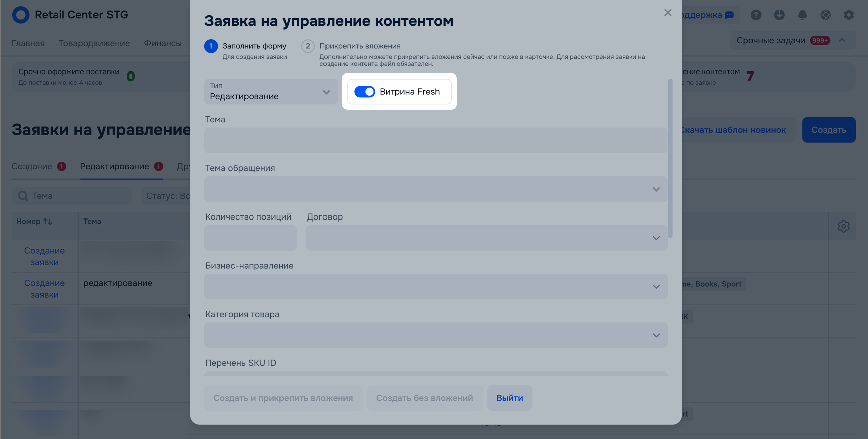Open the Тип dropdown
Screen dimensions: 868x439
tap(270, 92)
